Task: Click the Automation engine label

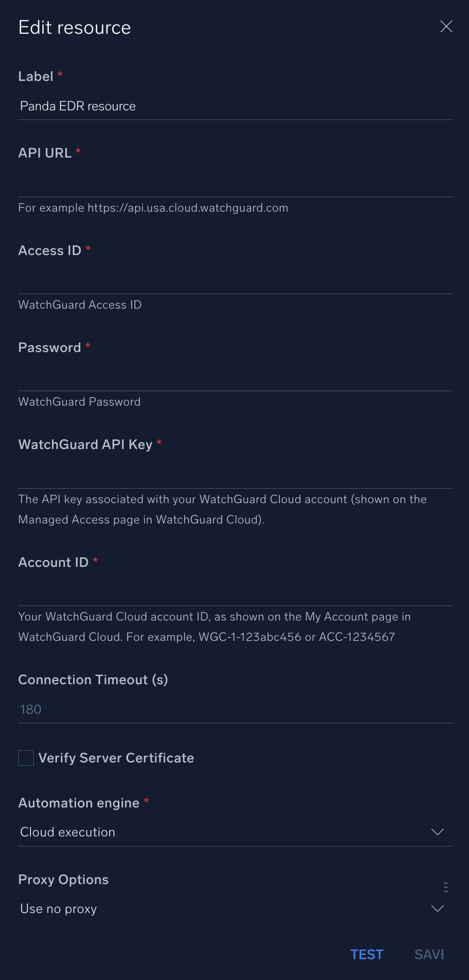Action: (79, 803)
